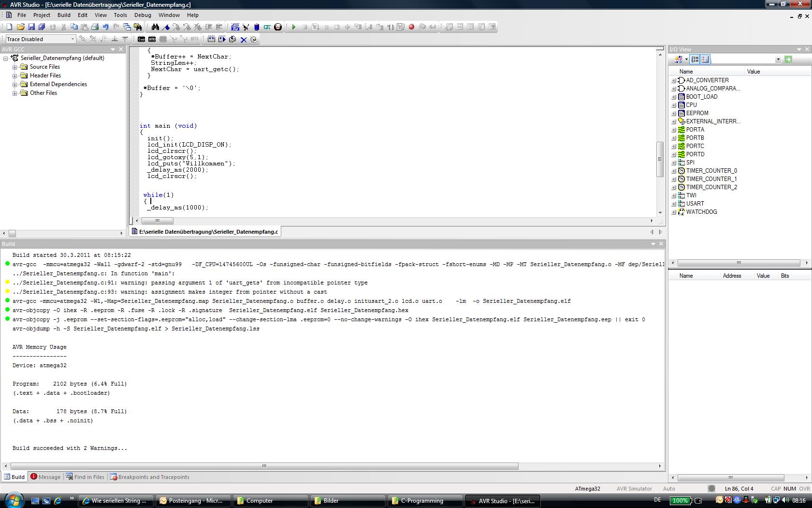The height and width of the screenshot is (508, 812).
Task: Click the Compile current file icon
Action: pyautogui.click(x=232, y=39)
